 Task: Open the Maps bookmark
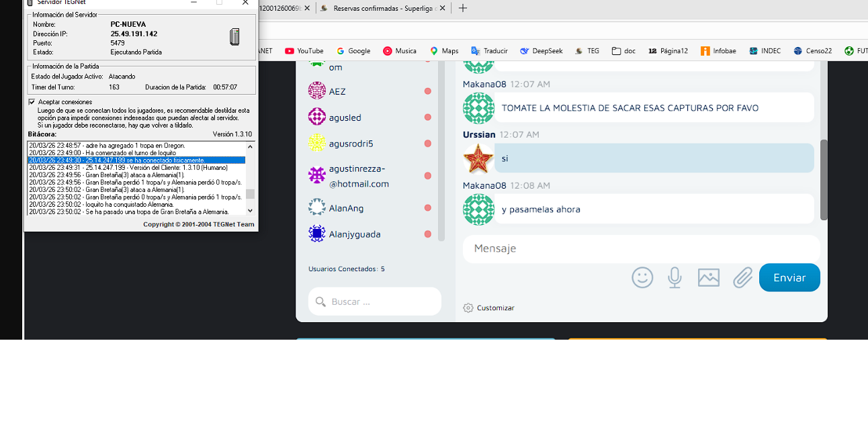click(444, 51)
